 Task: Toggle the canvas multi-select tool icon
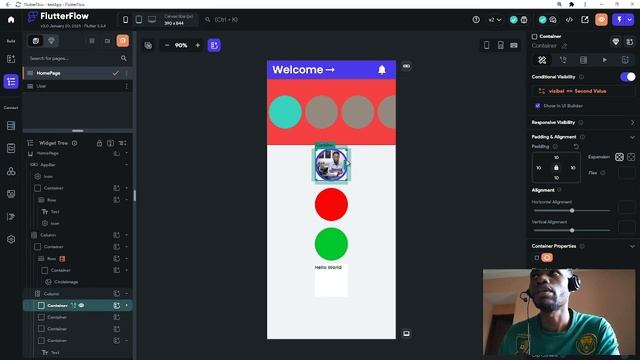148,45
